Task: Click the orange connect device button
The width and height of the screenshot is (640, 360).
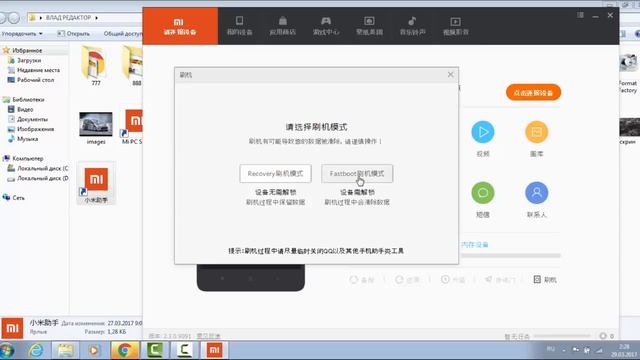Action: tap(533, 93)
